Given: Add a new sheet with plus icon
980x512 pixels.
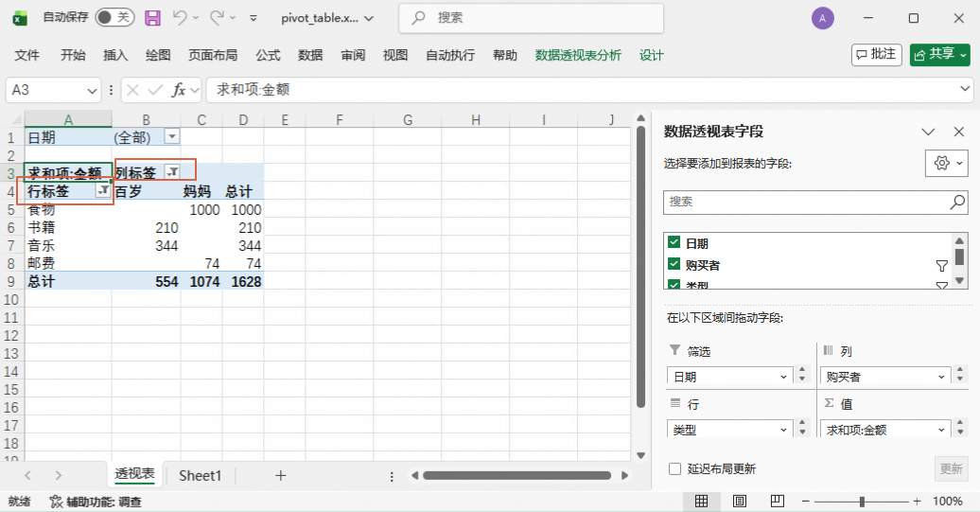Looking at the screenshot, I should 281,476.
